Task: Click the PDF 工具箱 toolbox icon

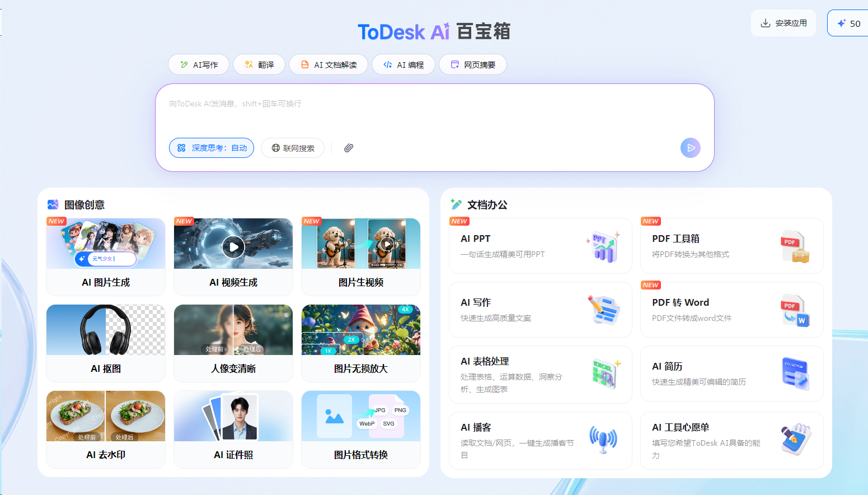Action: pyautogui.click(x=795, y=246)
